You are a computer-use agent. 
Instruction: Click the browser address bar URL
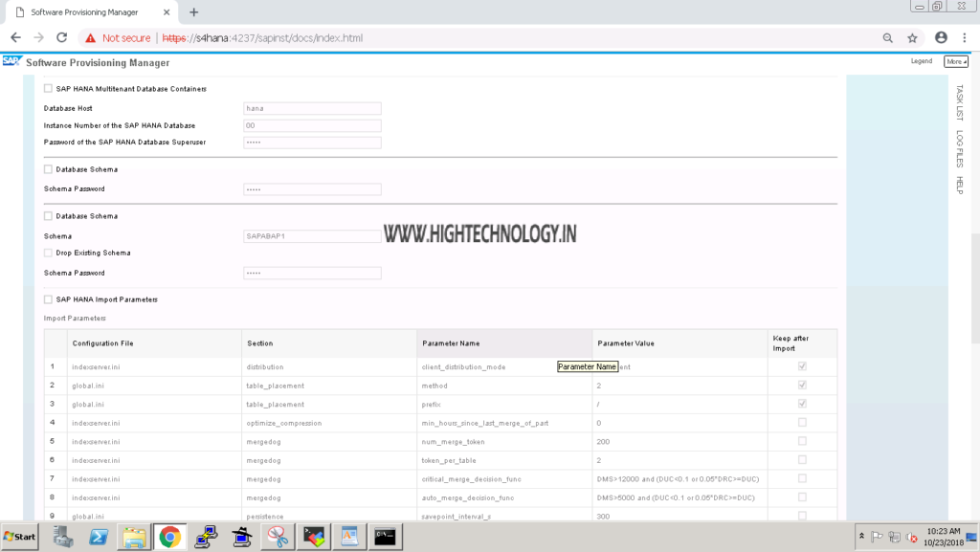[262, 38]
